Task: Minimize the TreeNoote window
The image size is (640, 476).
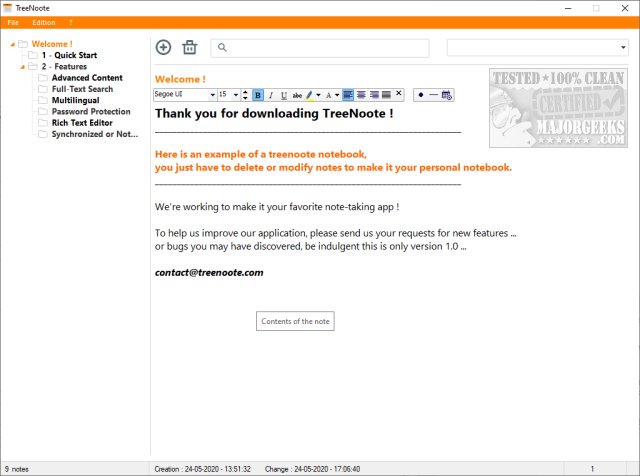Action: click(x=568, y=8)
